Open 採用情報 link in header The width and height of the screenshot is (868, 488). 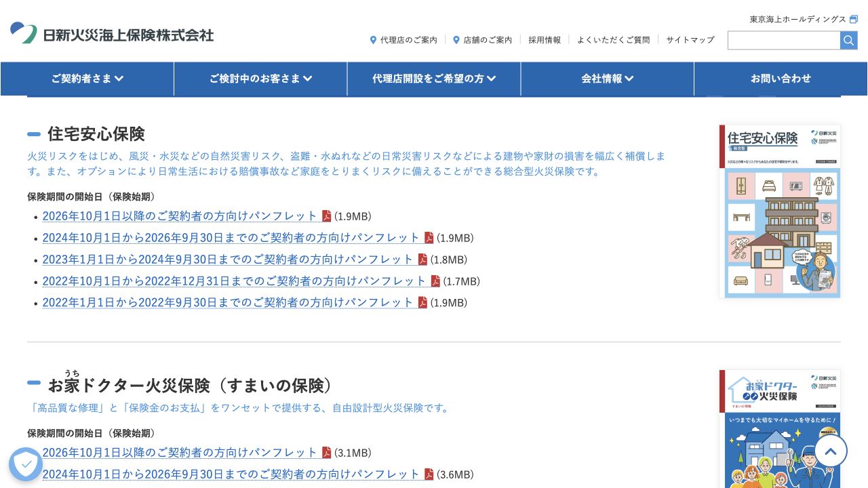tap(545, 40)
